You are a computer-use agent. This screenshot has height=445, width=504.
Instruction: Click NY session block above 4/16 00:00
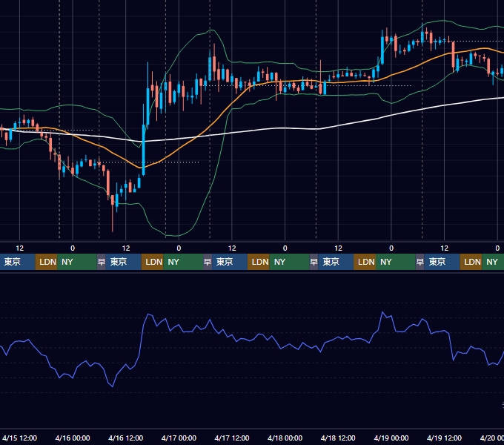point(77,262)
